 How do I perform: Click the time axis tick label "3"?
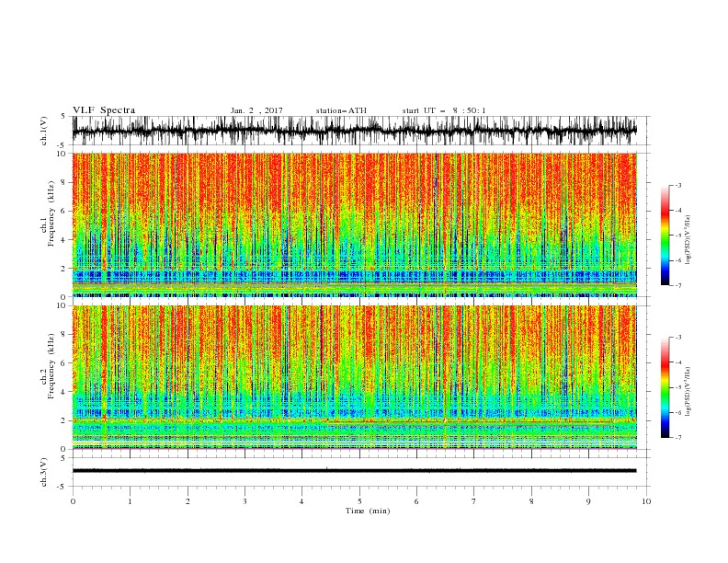(x=245, y=501)
